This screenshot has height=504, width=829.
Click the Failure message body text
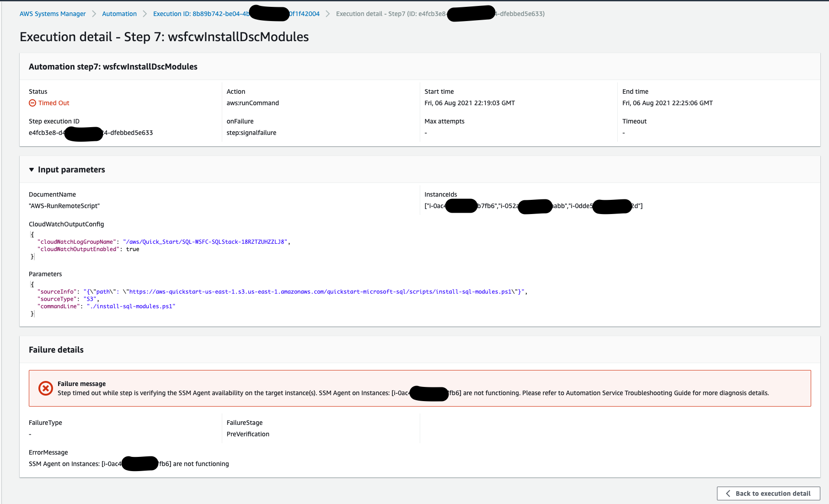(x=413, y=393)
